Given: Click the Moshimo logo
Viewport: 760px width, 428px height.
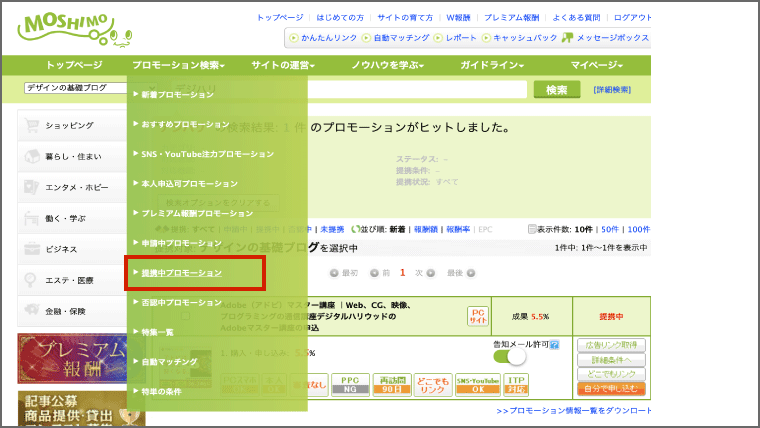Looking at the screenshot, I should (75, 31).
